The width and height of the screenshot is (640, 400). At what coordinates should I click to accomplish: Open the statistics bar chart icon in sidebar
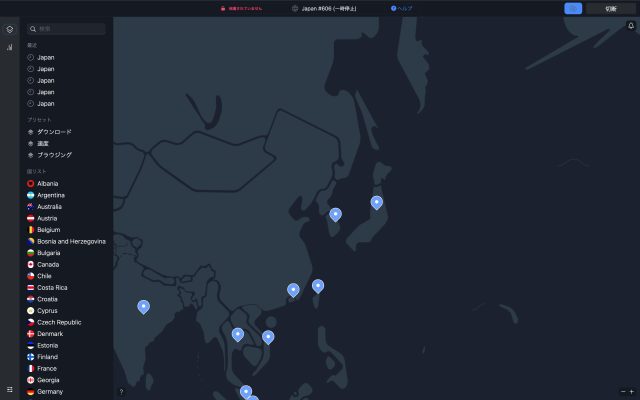pyautogui.click(x=10, y=47)
